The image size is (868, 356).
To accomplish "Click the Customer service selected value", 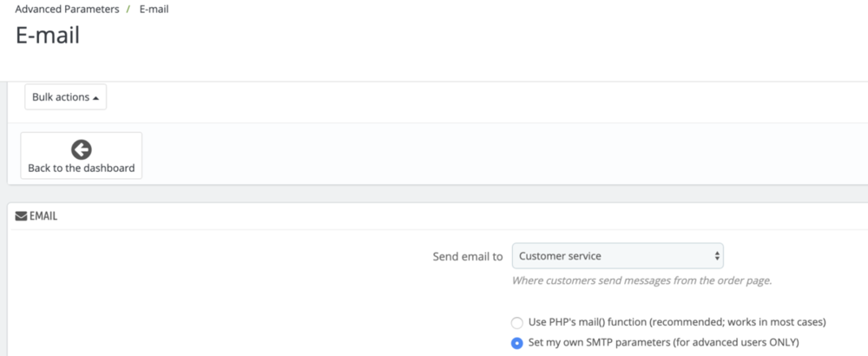I will [x=560, y=256].
